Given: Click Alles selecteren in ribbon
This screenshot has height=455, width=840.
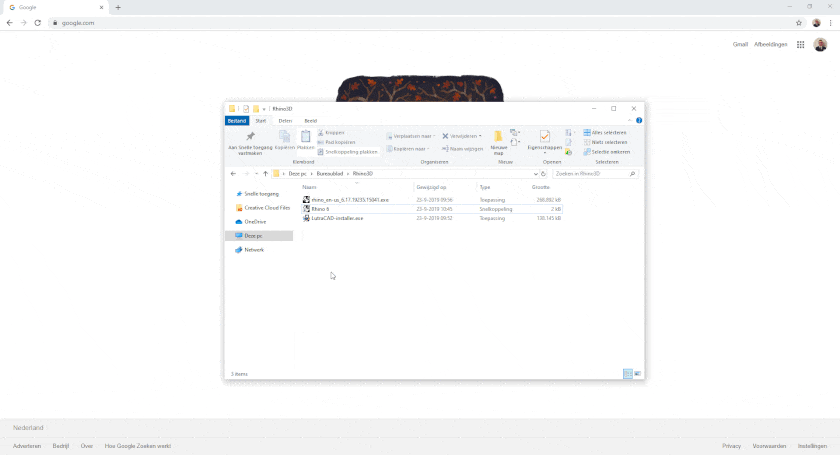Looking at the screenshot, I should tap(605, 132).
